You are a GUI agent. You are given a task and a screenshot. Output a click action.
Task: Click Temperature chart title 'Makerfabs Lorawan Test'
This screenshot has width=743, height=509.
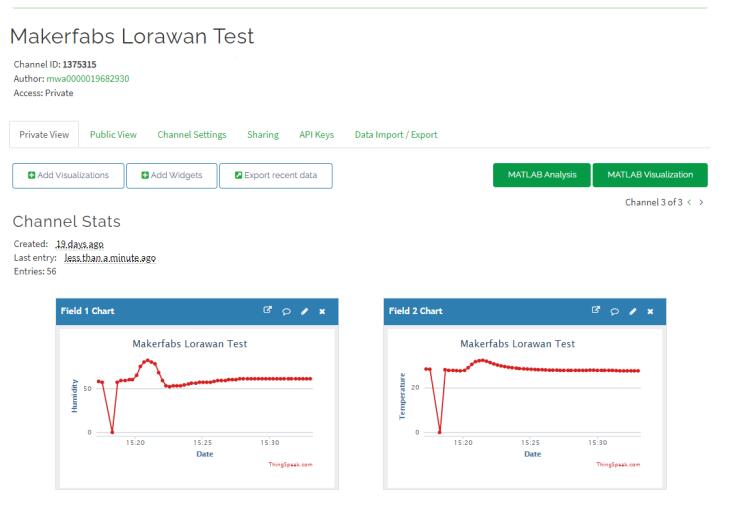(517, 344)
